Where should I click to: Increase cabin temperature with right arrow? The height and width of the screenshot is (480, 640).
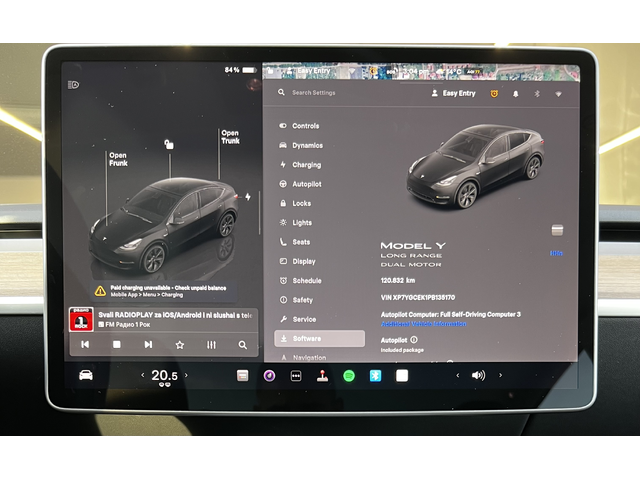[186, 375]
